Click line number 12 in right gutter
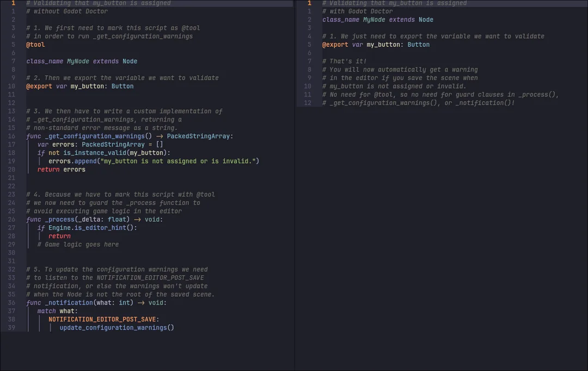Viewport: 588px width, 371px height. (308, 103)
